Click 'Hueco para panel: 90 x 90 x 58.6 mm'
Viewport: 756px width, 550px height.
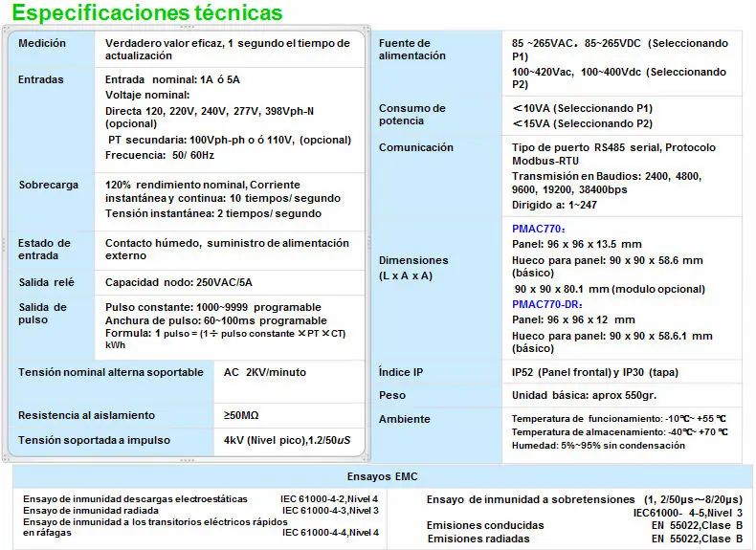coord(608,267)
